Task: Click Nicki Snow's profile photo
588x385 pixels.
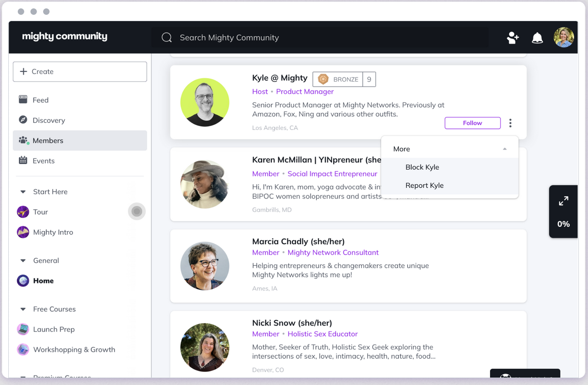Action: click(205, 348)
